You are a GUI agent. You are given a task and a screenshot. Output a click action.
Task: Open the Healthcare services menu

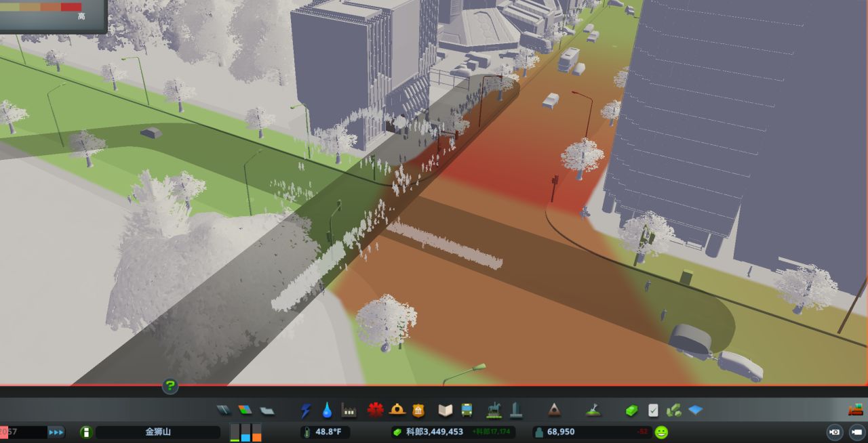click(375, 410)
